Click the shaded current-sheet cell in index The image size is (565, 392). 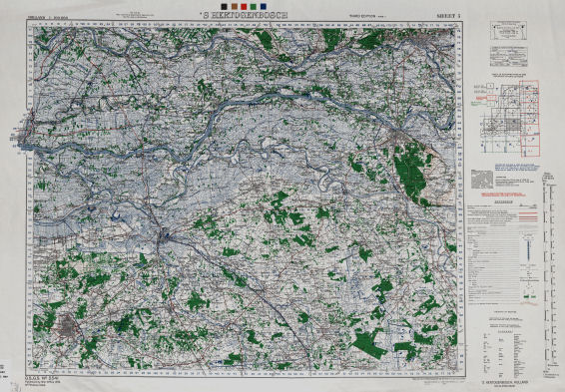(x=513, y=125)
